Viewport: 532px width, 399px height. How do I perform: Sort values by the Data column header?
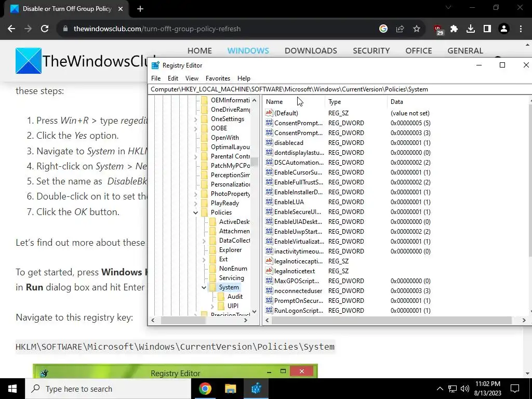click(458, 102)
